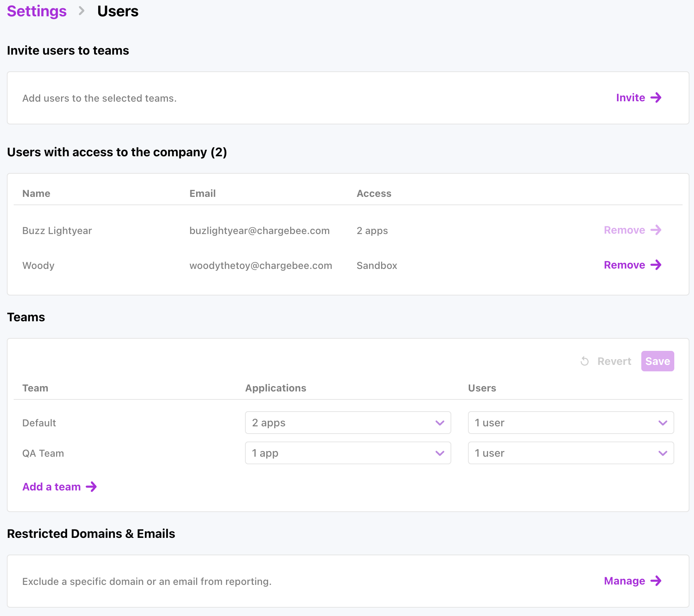This screenshot has width=694, height=616.
Task: Click the arrow icon next to Add a team
Action: click(91, 487)
